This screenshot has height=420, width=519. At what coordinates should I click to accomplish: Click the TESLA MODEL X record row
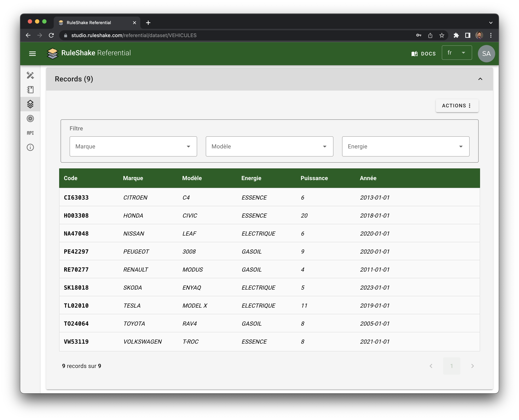tap(269, 306)
